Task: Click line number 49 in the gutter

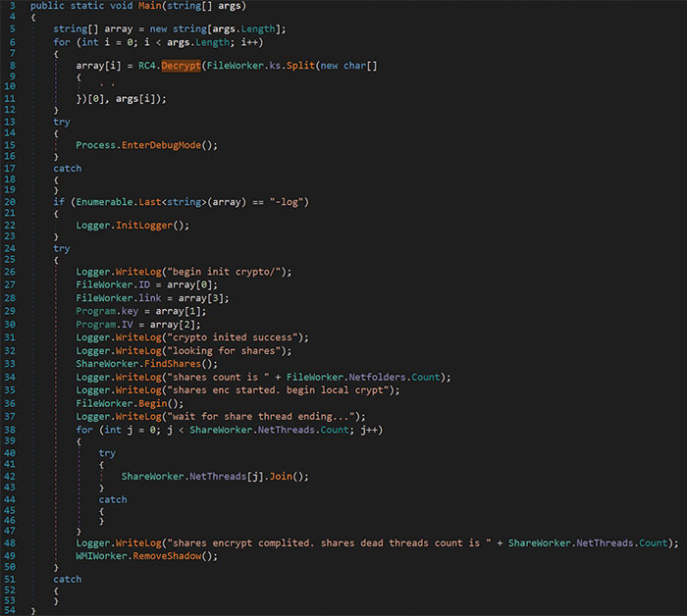Action: 10,556
